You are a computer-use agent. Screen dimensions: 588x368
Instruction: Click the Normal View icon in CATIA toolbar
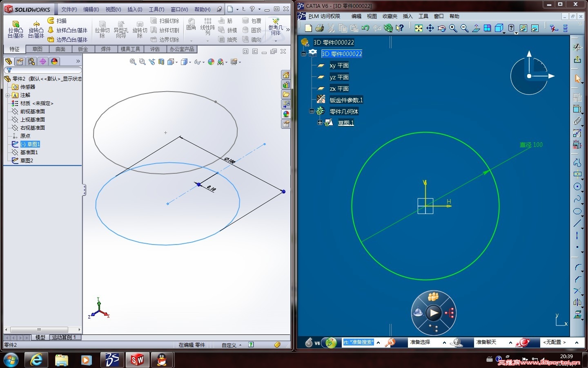click(x=476, y=28)
